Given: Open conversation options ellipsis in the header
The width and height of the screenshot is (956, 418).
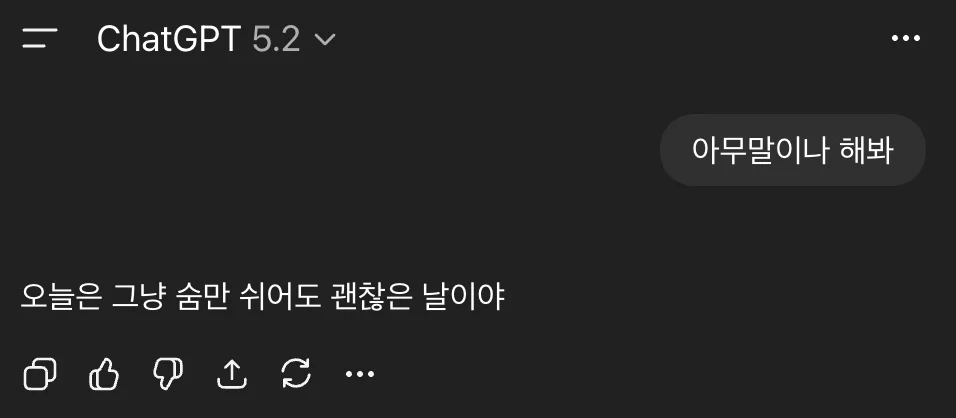Looking at the screenshot, I should pos(906,38).
